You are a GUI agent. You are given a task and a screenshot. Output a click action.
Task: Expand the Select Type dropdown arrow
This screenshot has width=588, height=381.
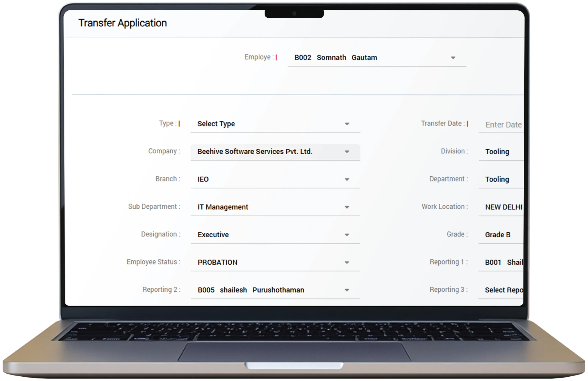coord(347,124)
